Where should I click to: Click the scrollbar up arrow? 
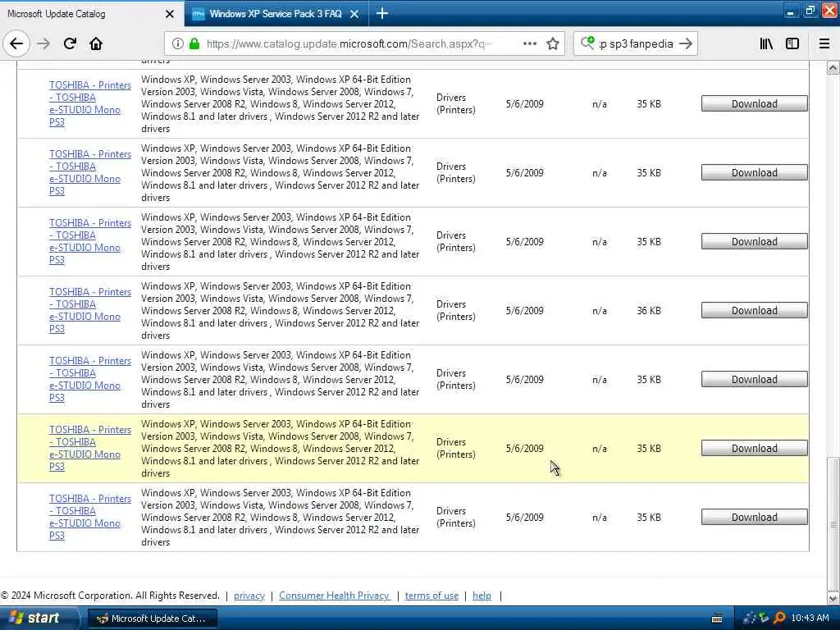[x=833, y=67]
